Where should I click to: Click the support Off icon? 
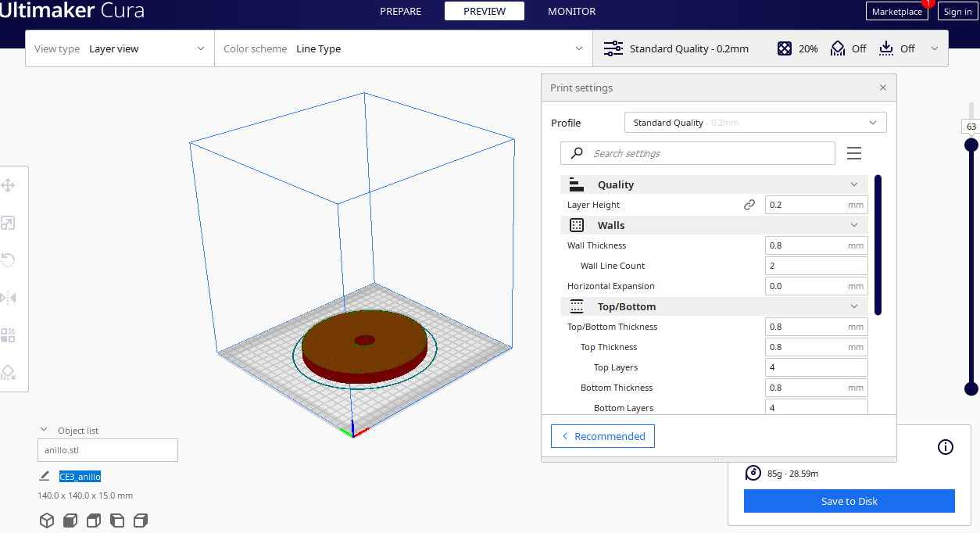click(838, 48)
